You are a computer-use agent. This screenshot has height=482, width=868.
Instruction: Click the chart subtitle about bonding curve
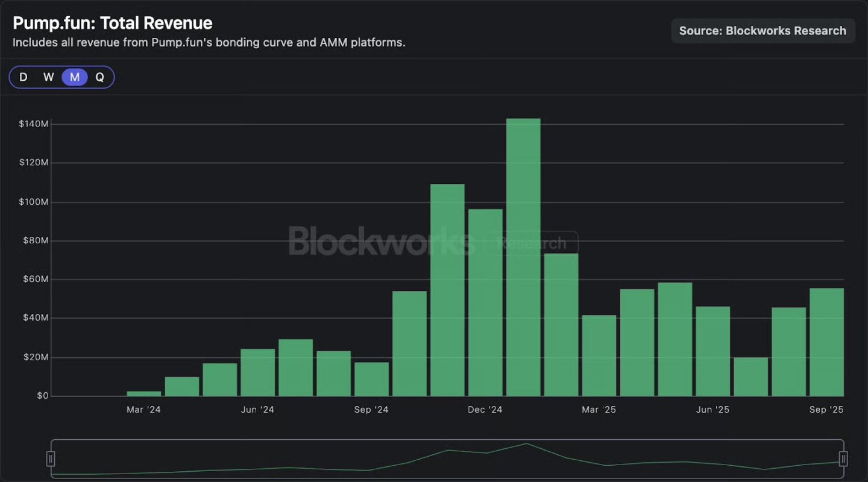click(209, 43)
